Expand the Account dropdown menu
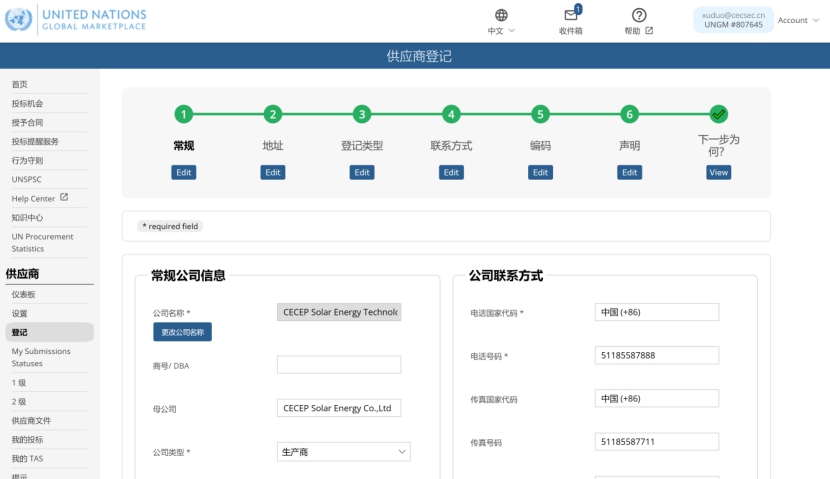 pos(798,20)
